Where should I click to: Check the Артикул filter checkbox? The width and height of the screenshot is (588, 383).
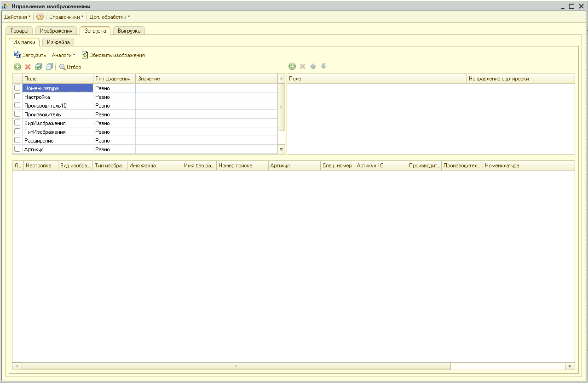17,149
